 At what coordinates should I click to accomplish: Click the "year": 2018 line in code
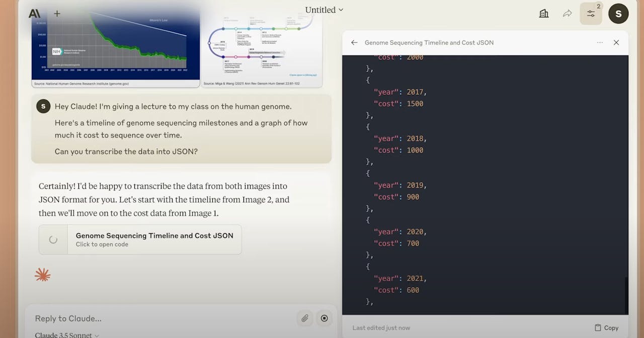click(x=400, y=139)
